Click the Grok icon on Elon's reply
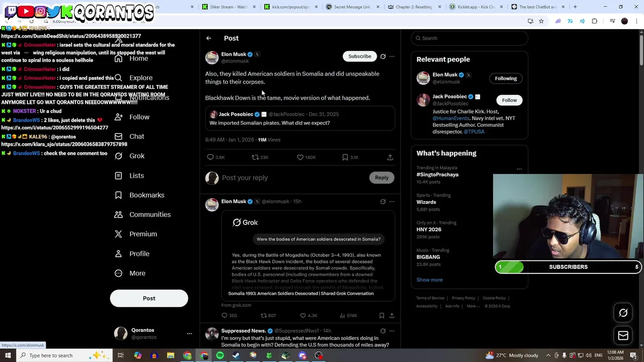The image size is (644, 362). point(383,202)
